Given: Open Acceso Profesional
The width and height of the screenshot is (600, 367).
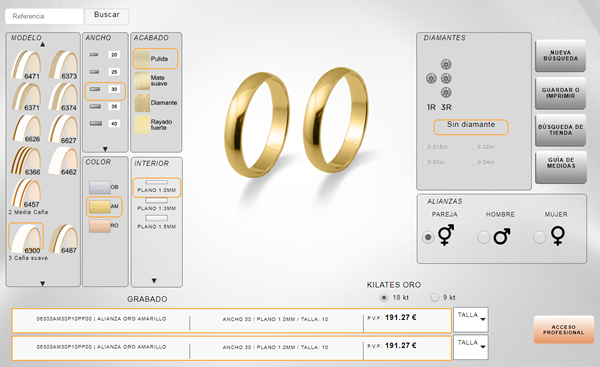Looking at the screenshot, I should [x=564, y=329].
